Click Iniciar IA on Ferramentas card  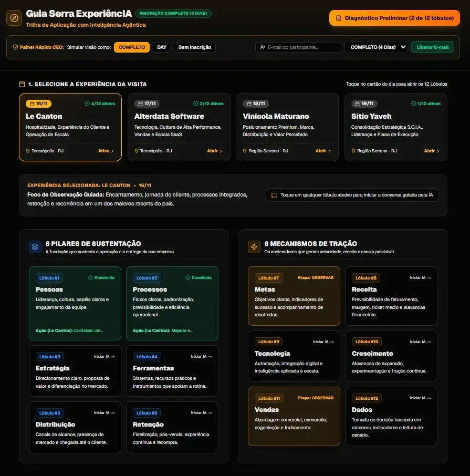pos(201,356)
